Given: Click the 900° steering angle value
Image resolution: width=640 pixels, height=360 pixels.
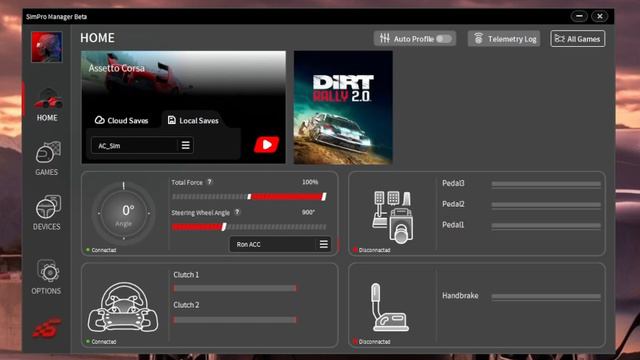Looking at the screenshot, I should [x=308, y=212].
